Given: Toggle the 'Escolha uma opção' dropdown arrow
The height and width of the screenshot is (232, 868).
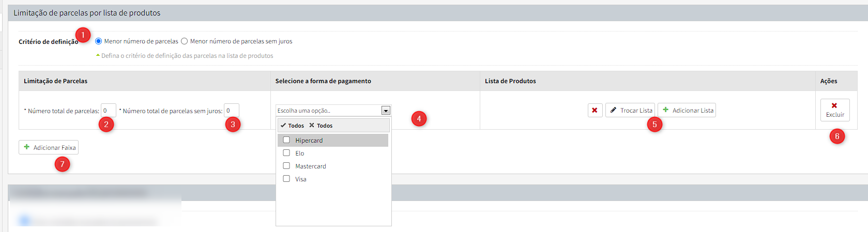Looking at the screenshot, I should click(x=386, y=111).
